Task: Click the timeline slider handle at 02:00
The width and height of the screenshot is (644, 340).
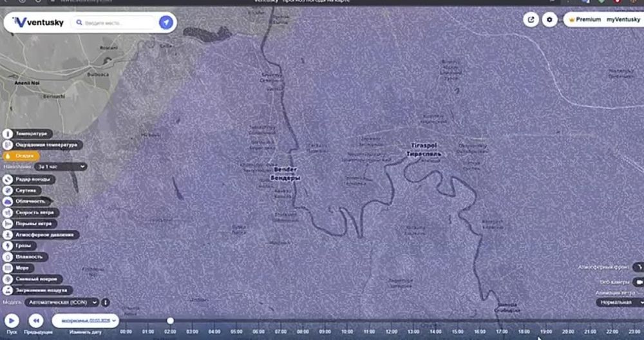Action: coord(170,320)
